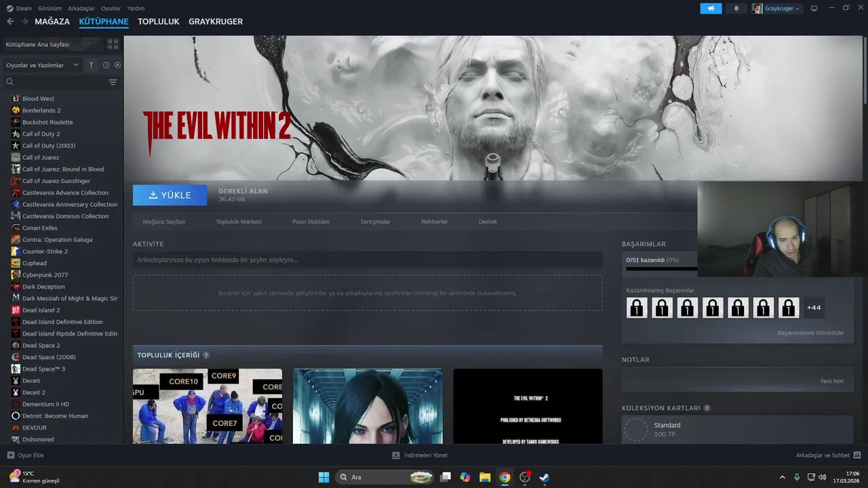Go to the TOPLULUK tab
868x488 pixels.
click(x=159, y=22)
